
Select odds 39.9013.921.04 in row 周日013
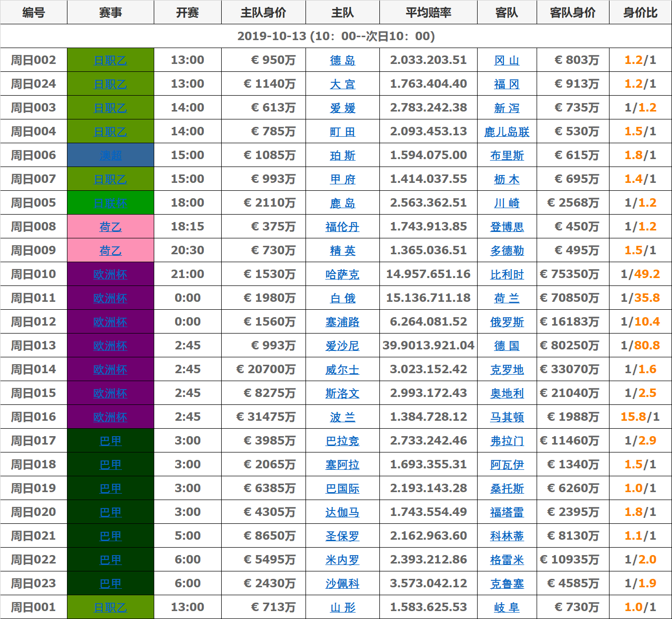tap(428, 345)
